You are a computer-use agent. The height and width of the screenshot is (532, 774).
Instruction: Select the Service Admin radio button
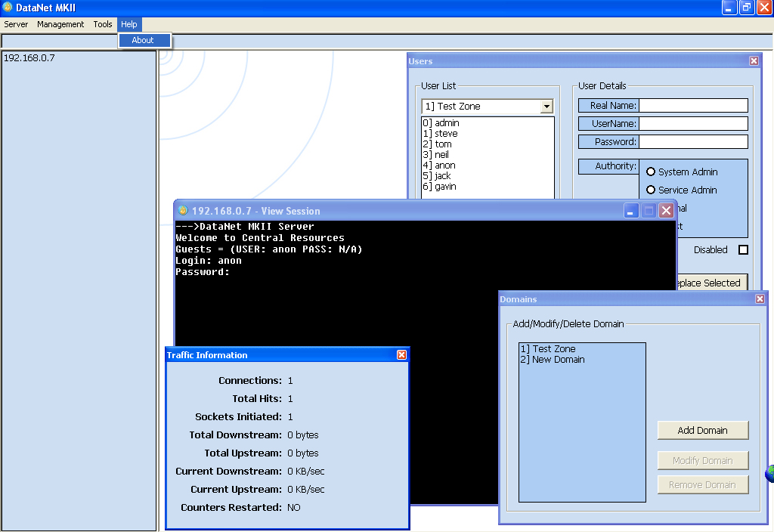pos(651,190)
